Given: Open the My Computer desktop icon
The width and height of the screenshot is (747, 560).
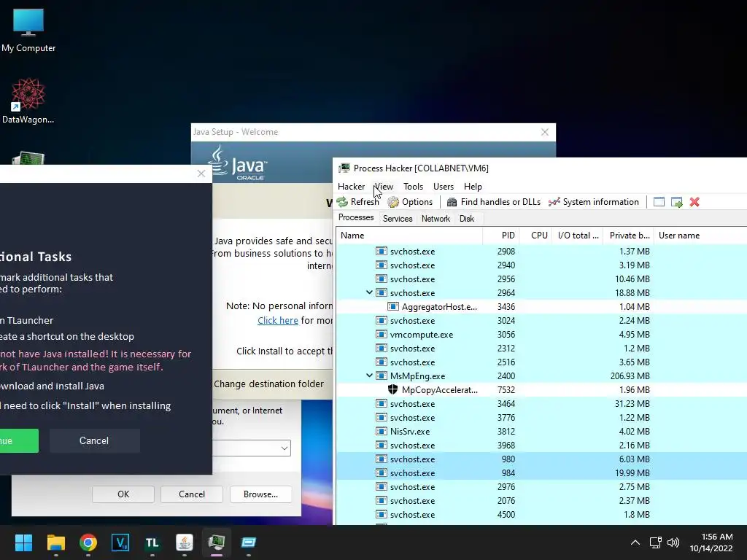Looking at the screenshot, I should coord(28,31).
